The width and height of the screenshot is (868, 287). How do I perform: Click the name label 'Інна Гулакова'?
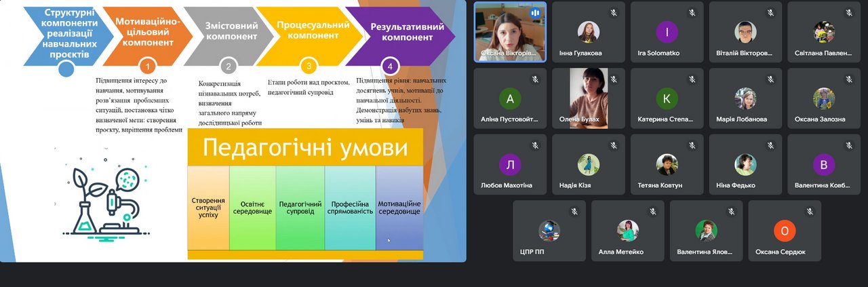tap(581, 53)
